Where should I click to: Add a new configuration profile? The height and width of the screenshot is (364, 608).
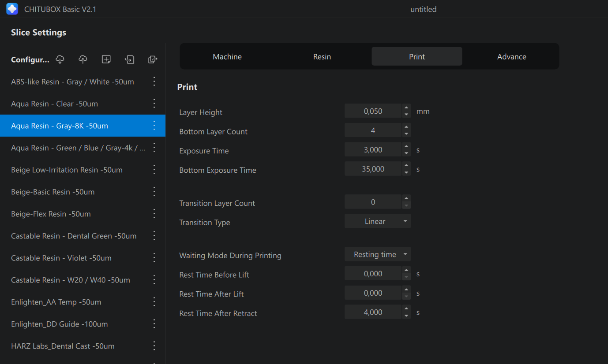coord(106,59)
